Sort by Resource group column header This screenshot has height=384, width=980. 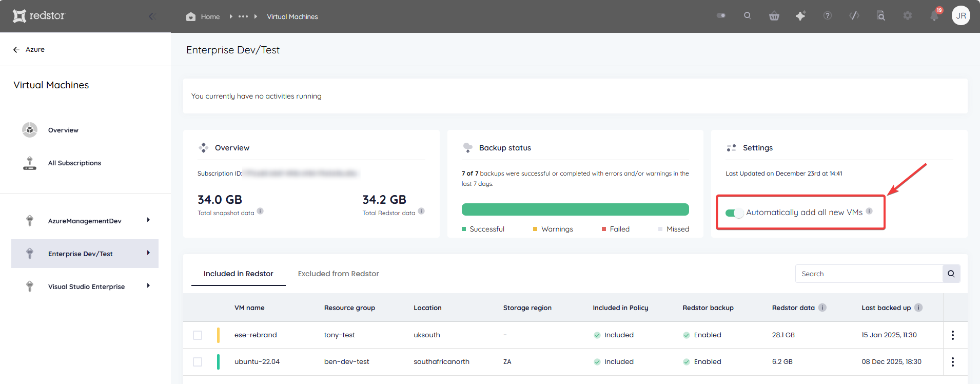point(349,308)
